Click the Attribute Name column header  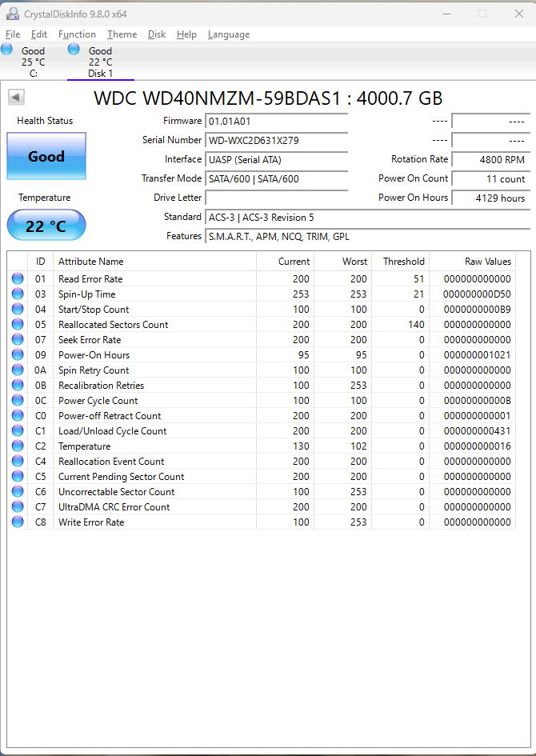coord(154,262)
